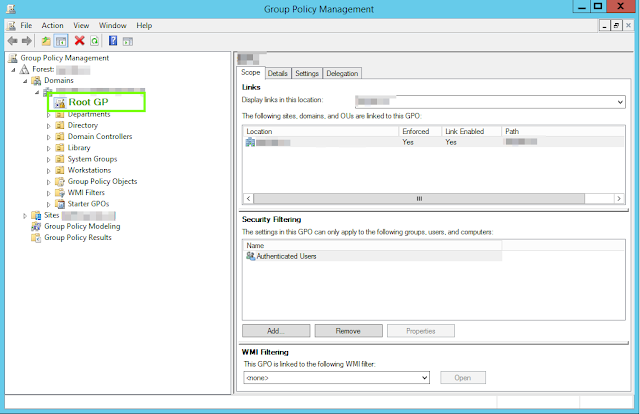Click the WMI Filters icon
The width and height of the screenshot is (640, 414).
coord(60,193)
